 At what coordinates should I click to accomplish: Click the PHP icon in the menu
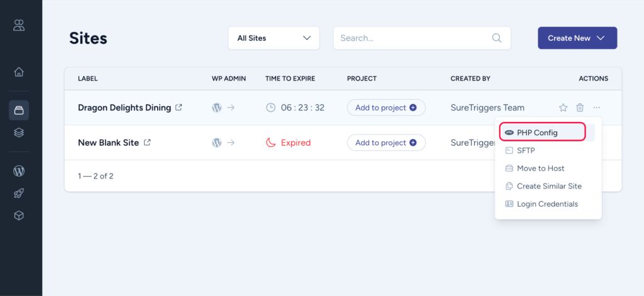coord(509,133)
